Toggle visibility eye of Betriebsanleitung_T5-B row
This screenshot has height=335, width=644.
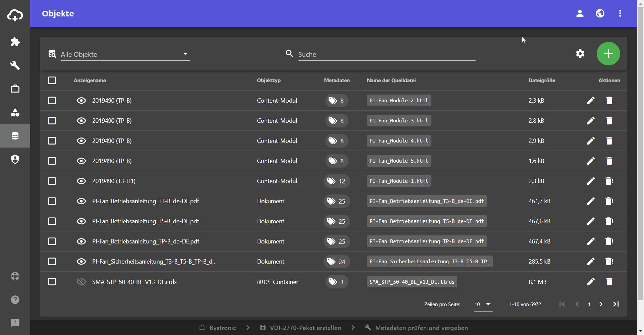(x=81, y=221)
